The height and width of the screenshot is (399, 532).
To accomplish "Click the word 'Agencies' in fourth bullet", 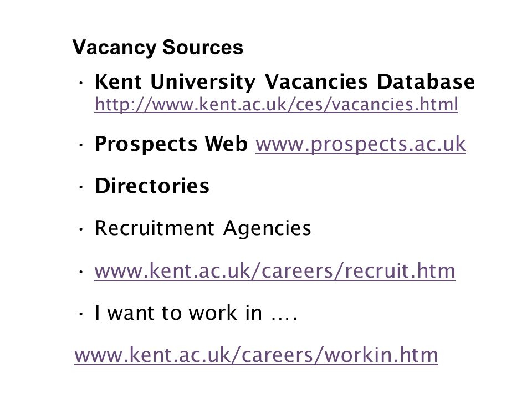I will coord(267,229).
